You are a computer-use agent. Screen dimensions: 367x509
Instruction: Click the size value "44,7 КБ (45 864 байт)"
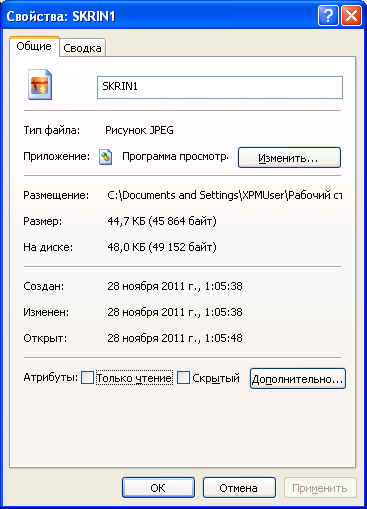coord(162,221)
